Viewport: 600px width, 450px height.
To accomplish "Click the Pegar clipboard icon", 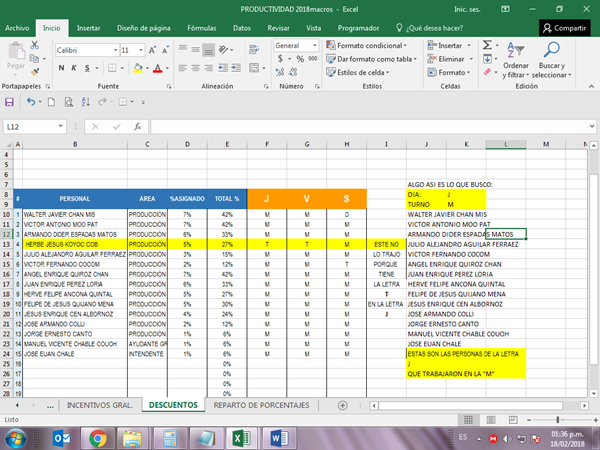I will 15,52.
